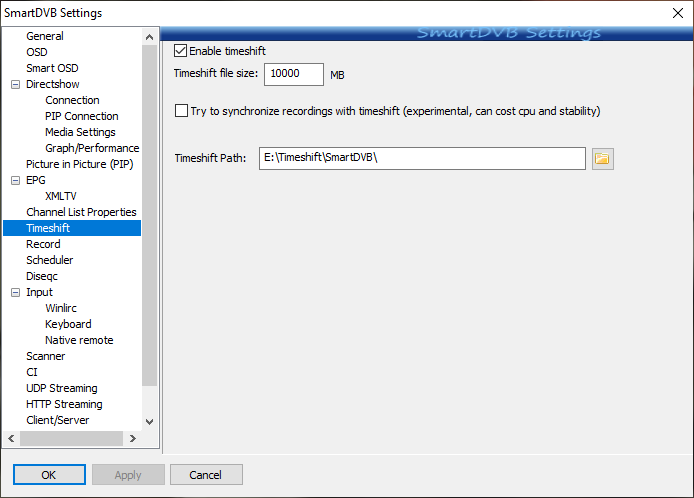Click the tree scroll up arrow

(150, 37)
